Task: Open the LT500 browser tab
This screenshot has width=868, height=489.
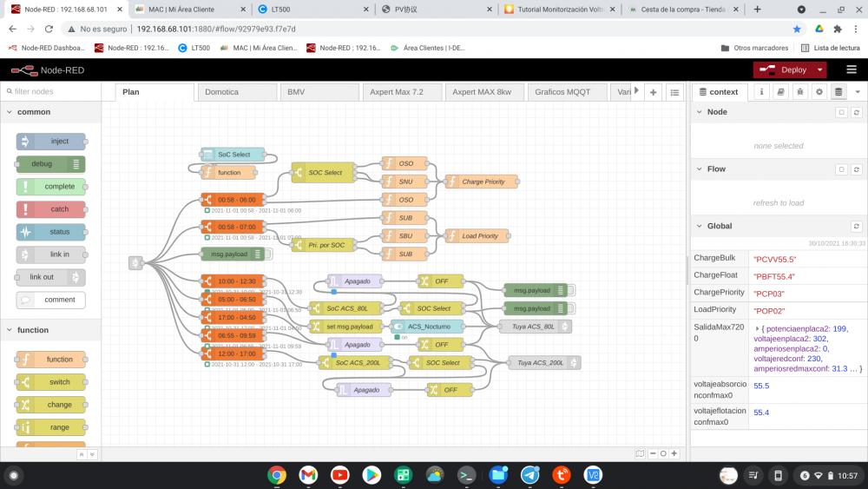Action: [x=313, y=10]
